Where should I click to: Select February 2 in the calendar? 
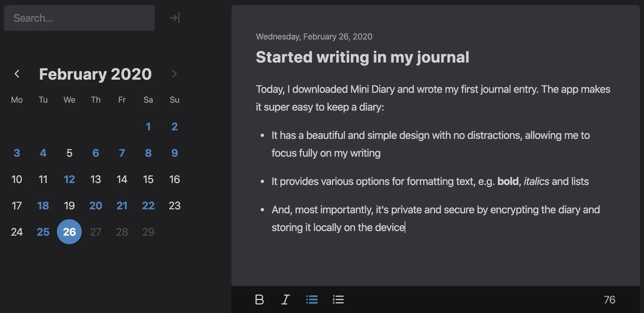pos(175,126)
